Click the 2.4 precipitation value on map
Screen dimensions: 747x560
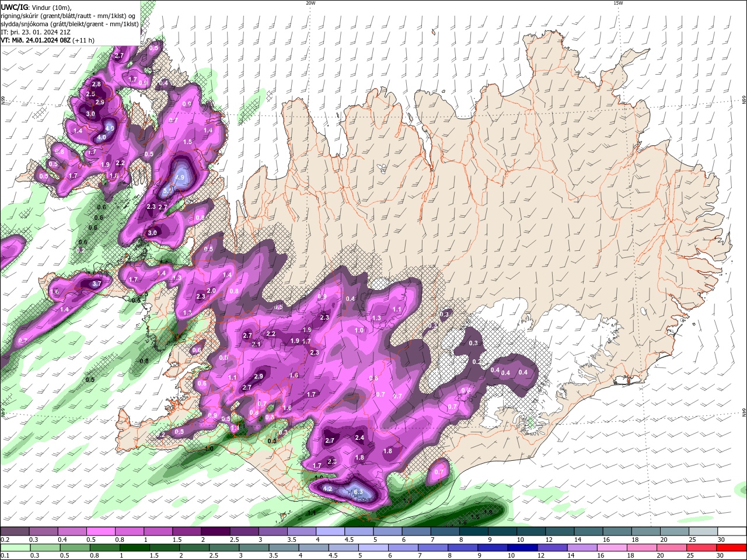(359, 438)
